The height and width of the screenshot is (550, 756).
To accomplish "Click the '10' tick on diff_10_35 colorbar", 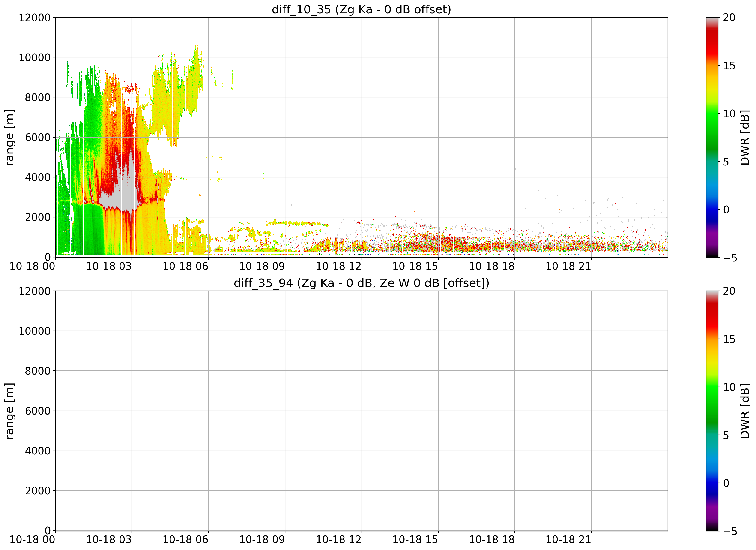I will pos(729,113).
